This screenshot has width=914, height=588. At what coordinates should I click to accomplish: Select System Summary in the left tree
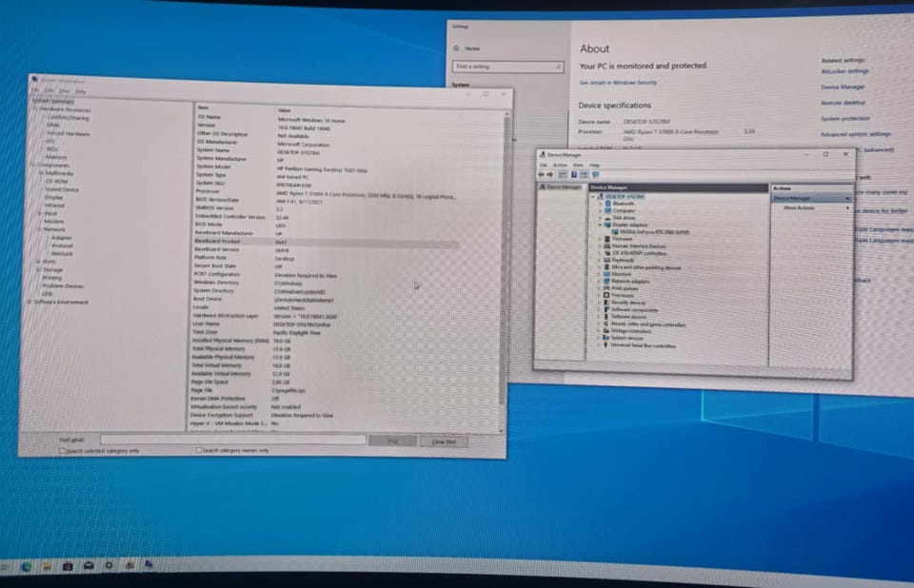[x=53, y=102]
